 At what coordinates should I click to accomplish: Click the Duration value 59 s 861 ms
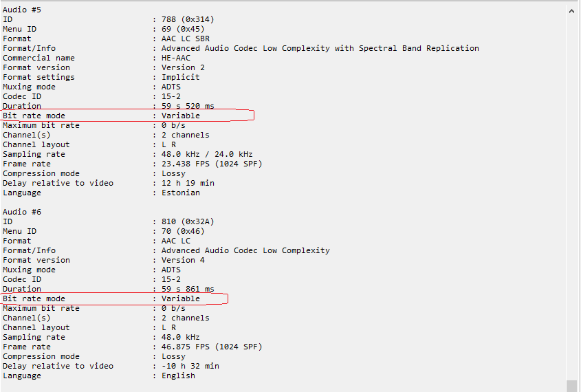[x=188, y=289]
